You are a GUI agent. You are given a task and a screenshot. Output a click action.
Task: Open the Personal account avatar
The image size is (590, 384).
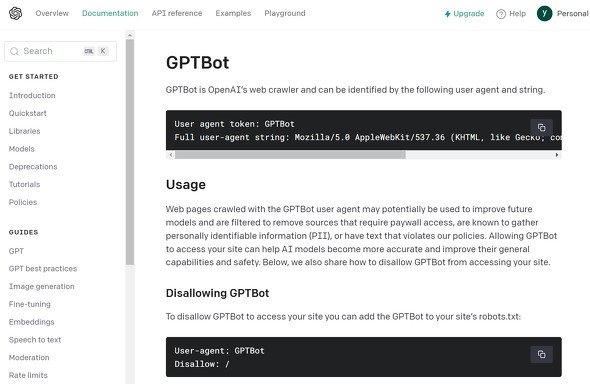pyautogui.click(x=544, y=14)
